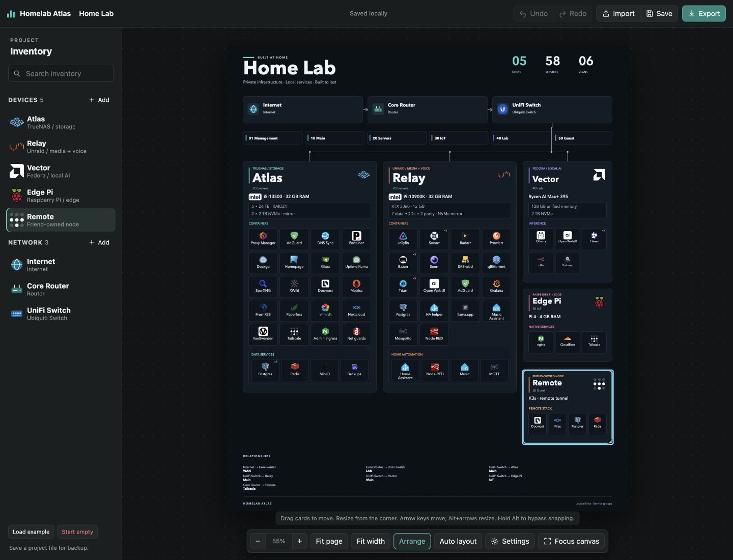Viewport: 733px width, 560px height.
Task: Click the Vector AMD logo in inventory
Action: (x=17, y=171)
